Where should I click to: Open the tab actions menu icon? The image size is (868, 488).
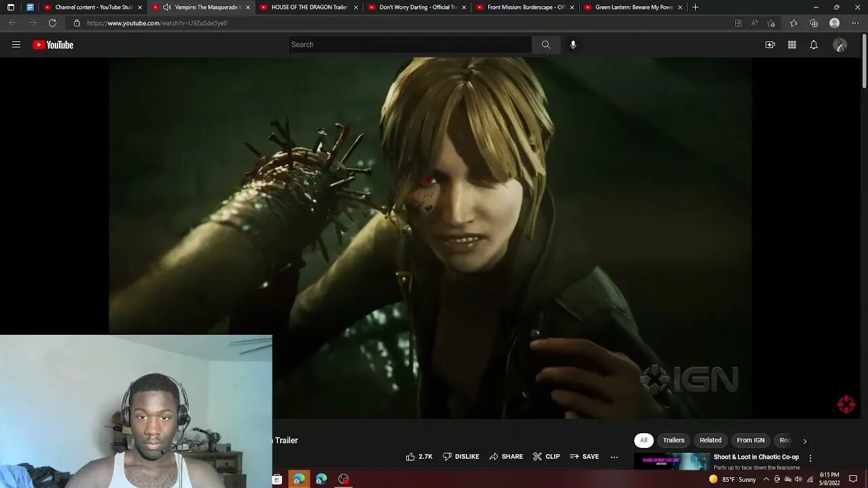point(11,7)
